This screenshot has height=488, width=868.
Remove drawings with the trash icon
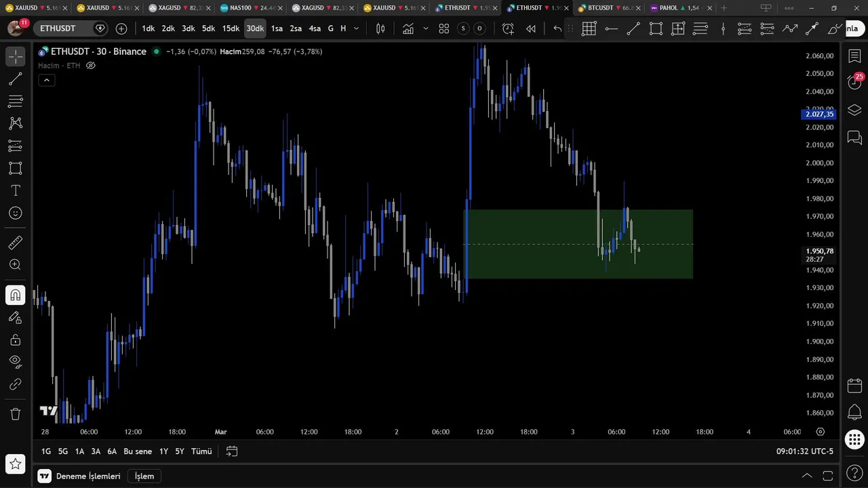point(15,413)
